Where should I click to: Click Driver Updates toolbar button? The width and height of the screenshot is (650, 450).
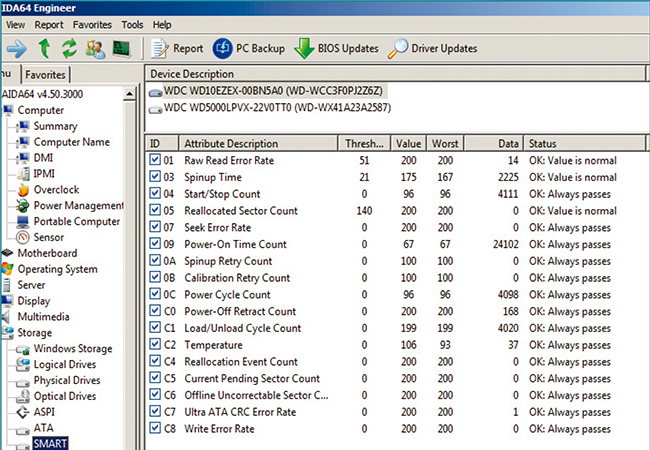432,48
